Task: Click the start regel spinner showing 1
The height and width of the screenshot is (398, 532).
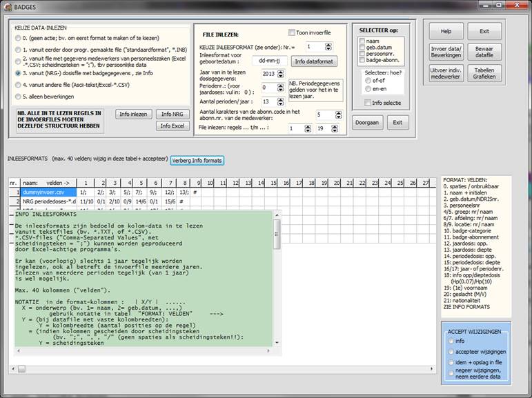Action: pyautogui.click(x=307, y=128)
